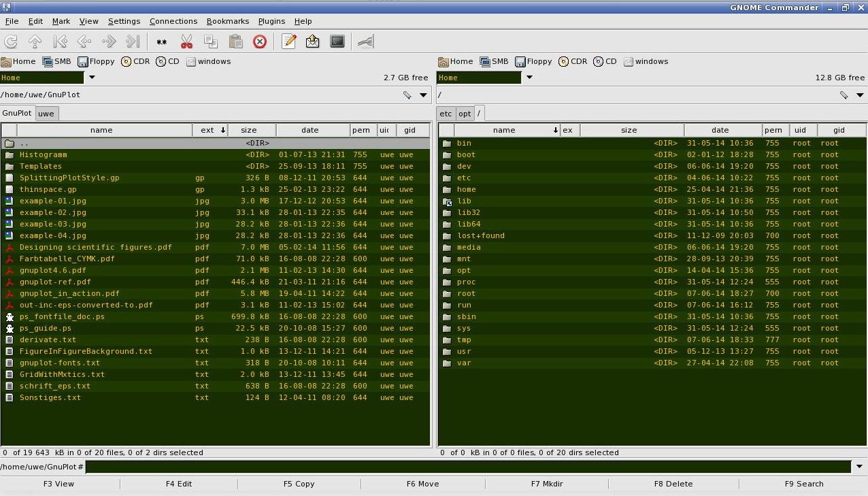Screen dimensions: 868x496
Task: Go forward one directory in history
Action: pyautogui.click(x=109, y=42)
